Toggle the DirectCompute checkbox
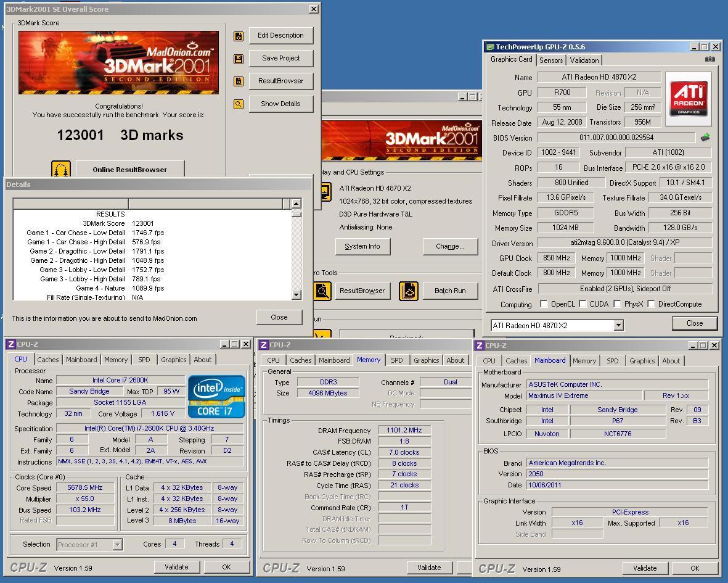The image size is (728, 583). click(x=651, y=304)
